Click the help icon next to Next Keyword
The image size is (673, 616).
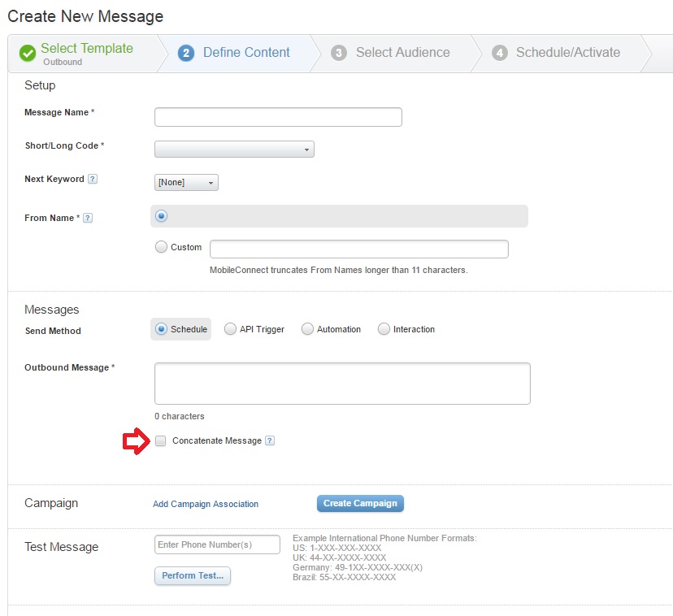click(93, 179)
